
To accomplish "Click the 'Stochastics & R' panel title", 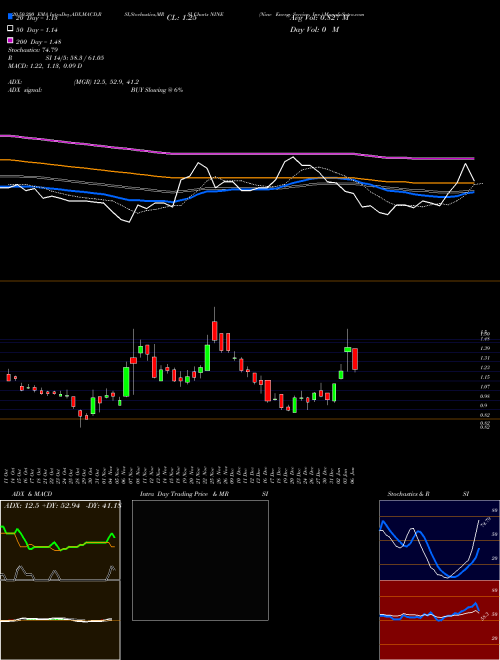I will (408, 494).
